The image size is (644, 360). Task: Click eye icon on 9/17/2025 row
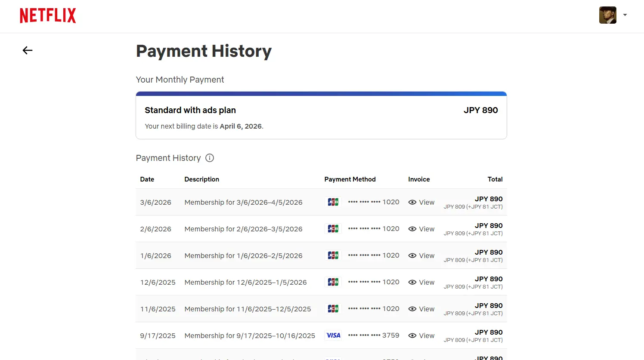412,335
